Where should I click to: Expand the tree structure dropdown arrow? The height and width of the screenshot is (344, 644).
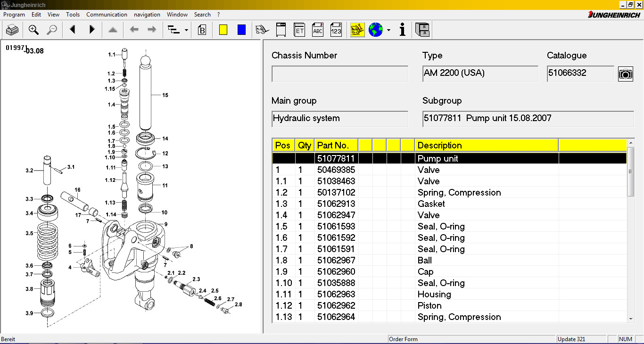pos(187,30)
